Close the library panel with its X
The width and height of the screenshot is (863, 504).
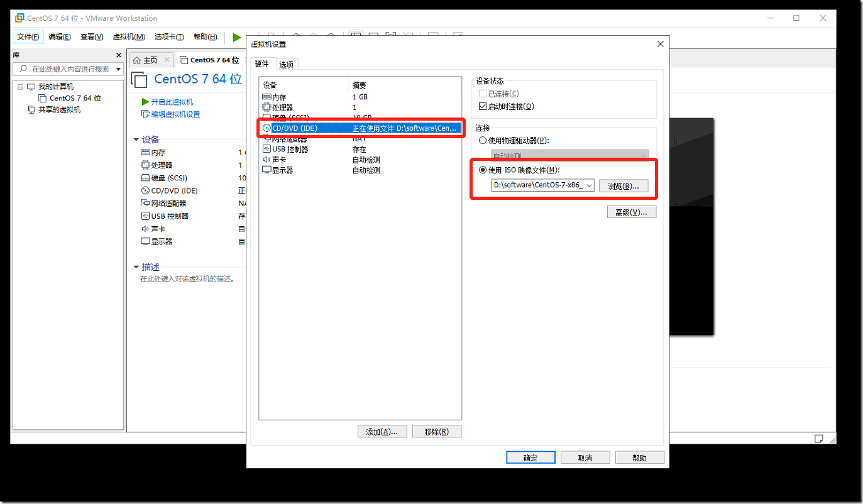(119, 55)
